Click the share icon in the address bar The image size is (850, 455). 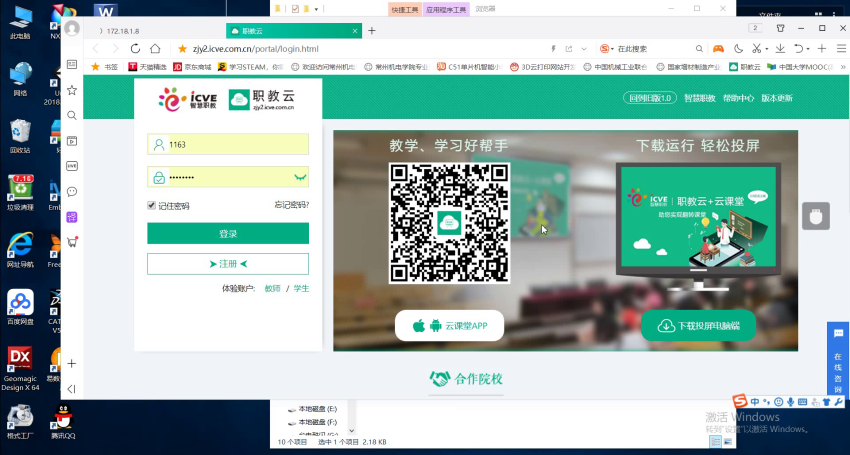tap(569, 48)
